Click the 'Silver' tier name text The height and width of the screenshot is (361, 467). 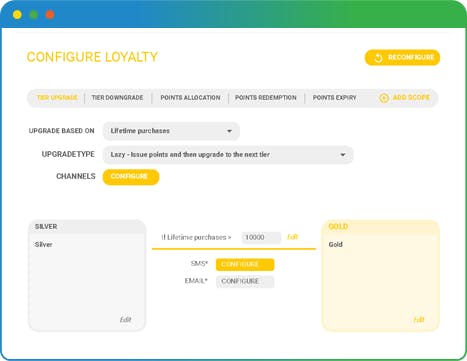[43, 244]
